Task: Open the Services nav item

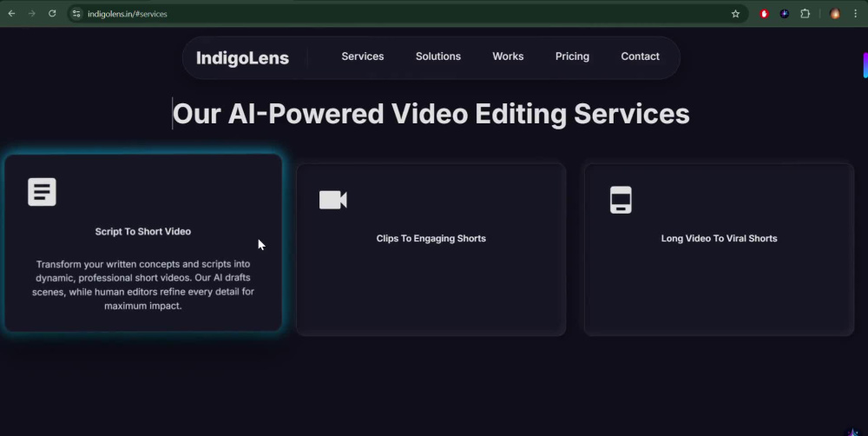Action: [363, 56]
